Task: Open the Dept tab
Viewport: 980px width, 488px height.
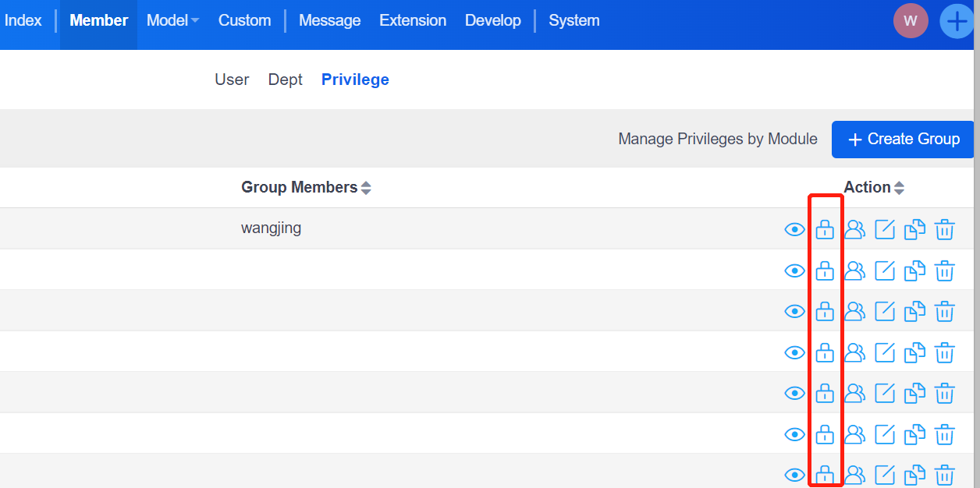Action: (285, 80)
